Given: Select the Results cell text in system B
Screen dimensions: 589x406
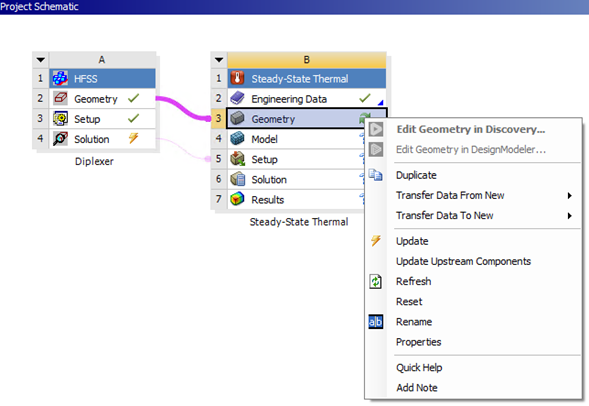Looking at the screenshot, I should click(x=267, y=200).
